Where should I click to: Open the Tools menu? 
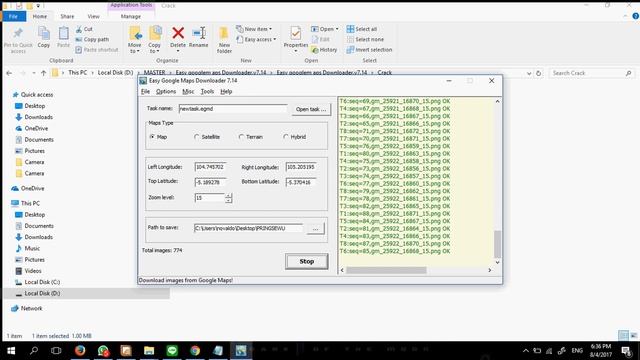[x=207, y=92]
